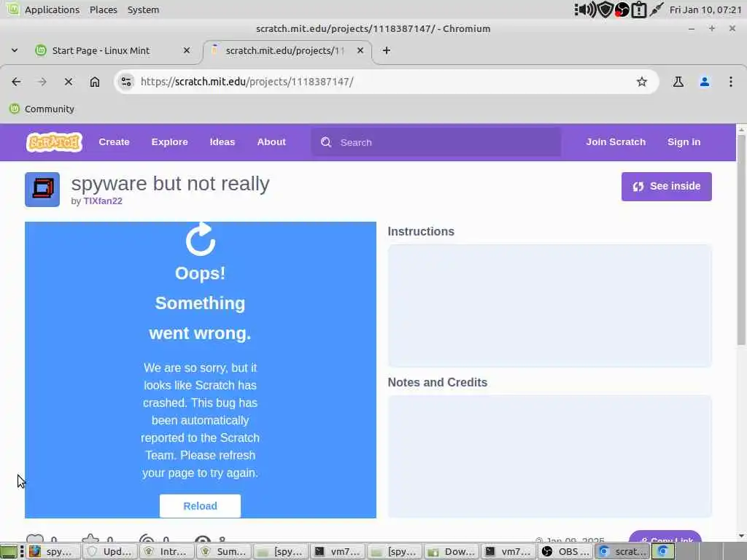Click the Scratch logo in the navigation bar
The height and width of the screenshot is (560, 747).
[x=54, y=142]
